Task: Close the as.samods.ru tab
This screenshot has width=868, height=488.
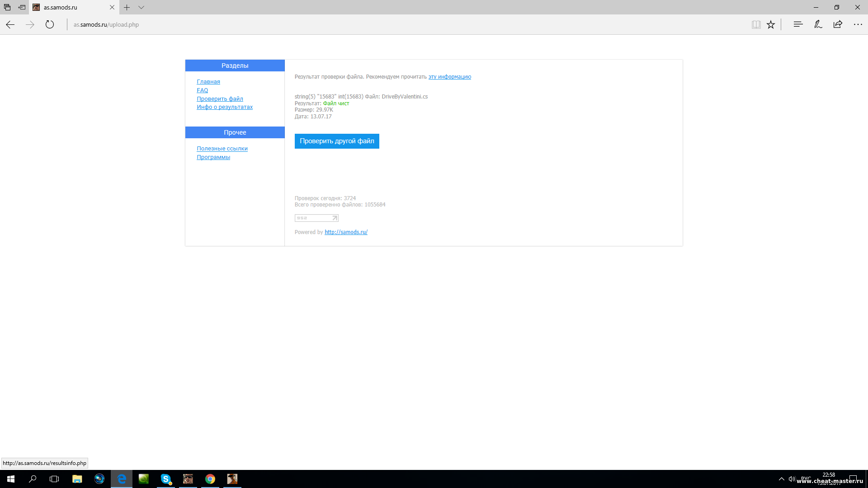Action: pyautogui.click(x=112, y=7)
